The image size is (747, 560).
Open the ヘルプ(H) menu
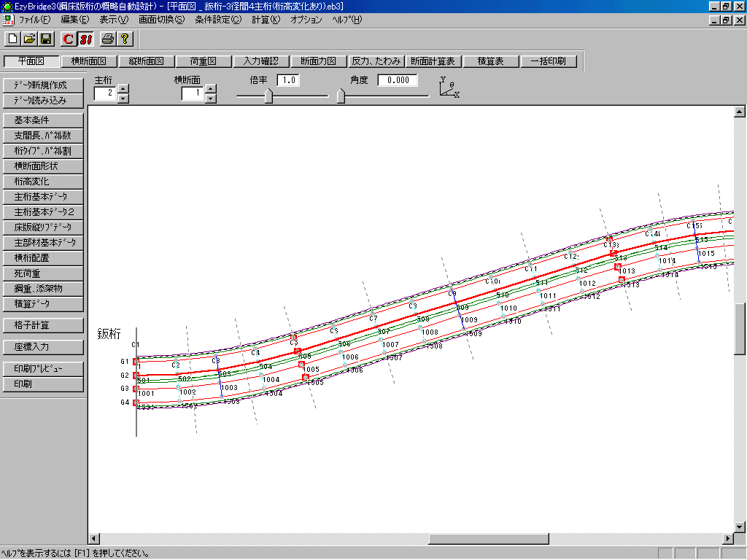347,20
